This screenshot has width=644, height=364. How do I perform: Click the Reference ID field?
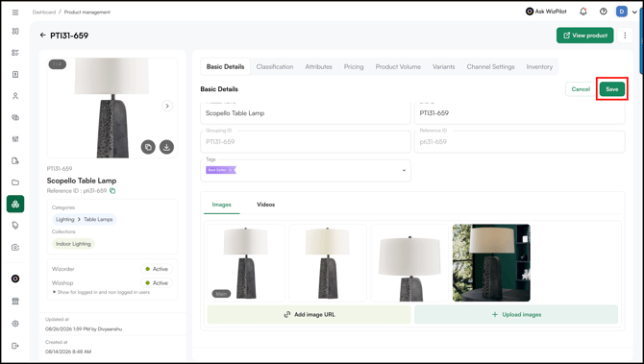520,141
